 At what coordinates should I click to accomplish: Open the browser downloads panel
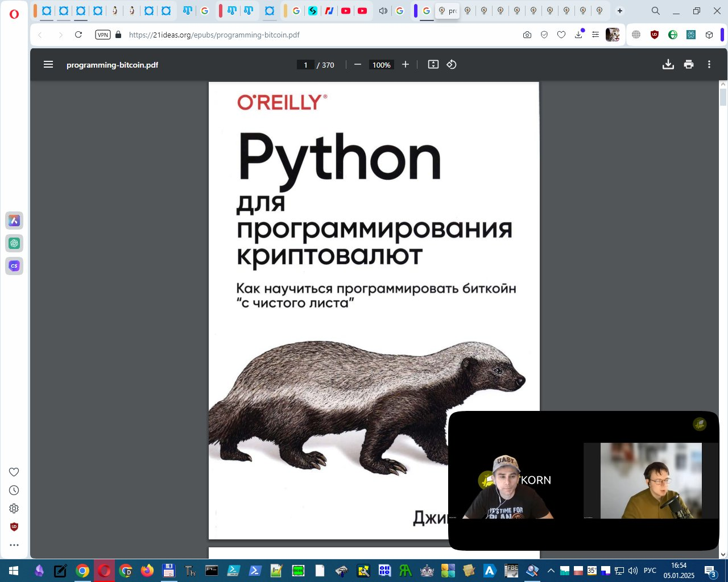578,35
